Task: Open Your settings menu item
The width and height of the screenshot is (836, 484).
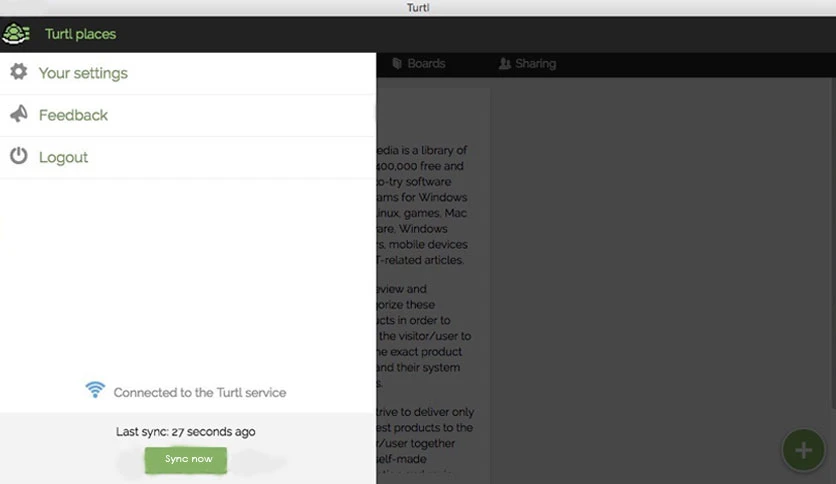Action: (x=188, y=74)
